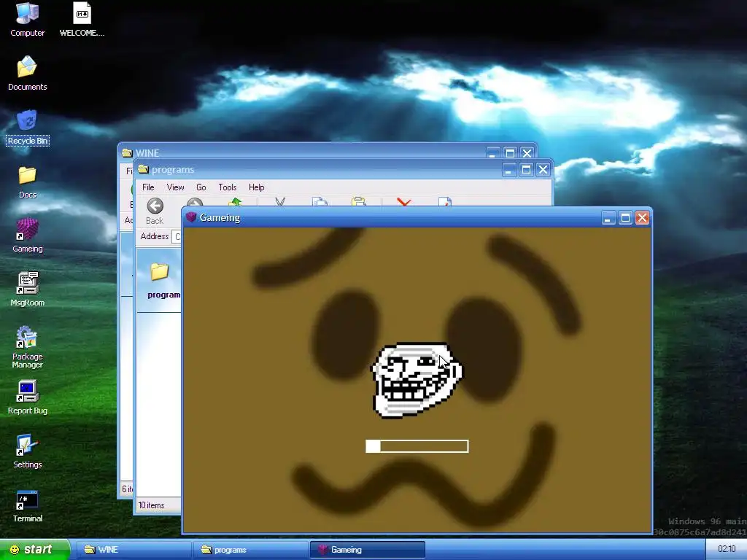Open the Docs folder on desktop
Screen dimensions: 747x560
click(27, 182)
